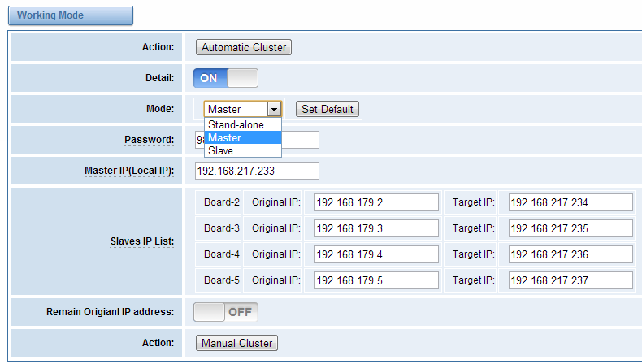The height and width of the screenshot is (364, 642).
Task: Click the Detail label
Action: tap(159, 78)
